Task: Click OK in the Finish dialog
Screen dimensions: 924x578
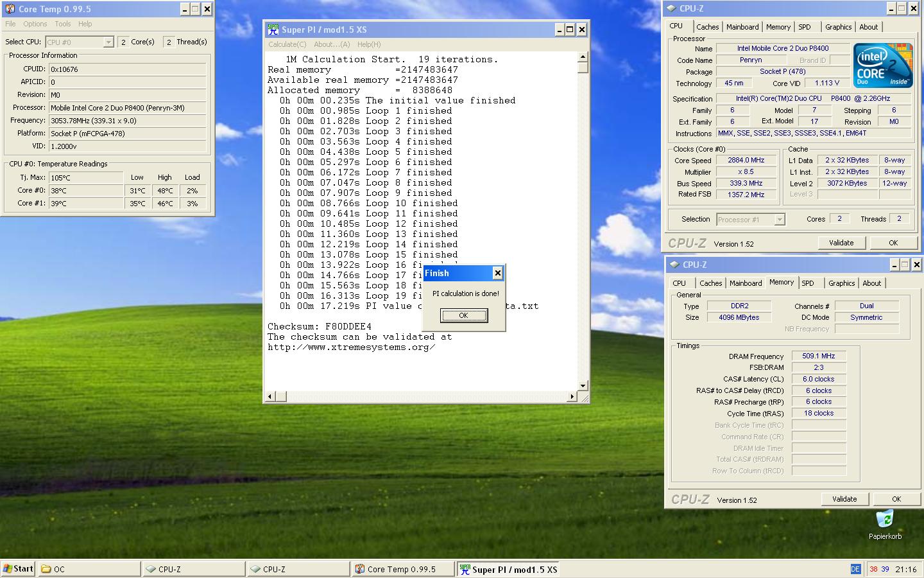Action: pos(464,315)
